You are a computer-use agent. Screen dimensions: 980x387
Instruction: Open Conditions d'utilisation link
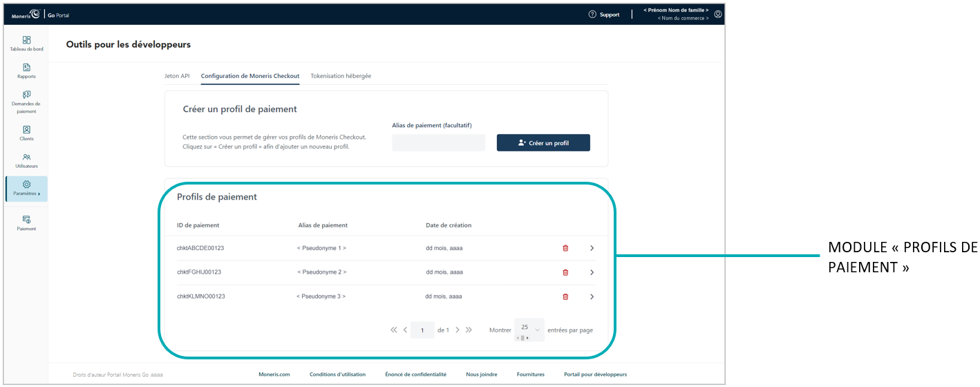click(337, 375)
